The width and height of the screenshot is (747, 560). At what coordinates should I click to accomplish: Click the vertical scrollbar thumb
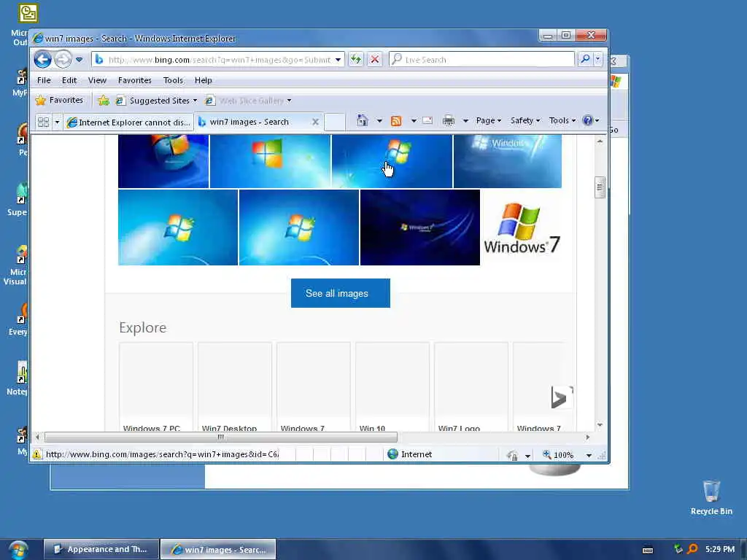600,187
